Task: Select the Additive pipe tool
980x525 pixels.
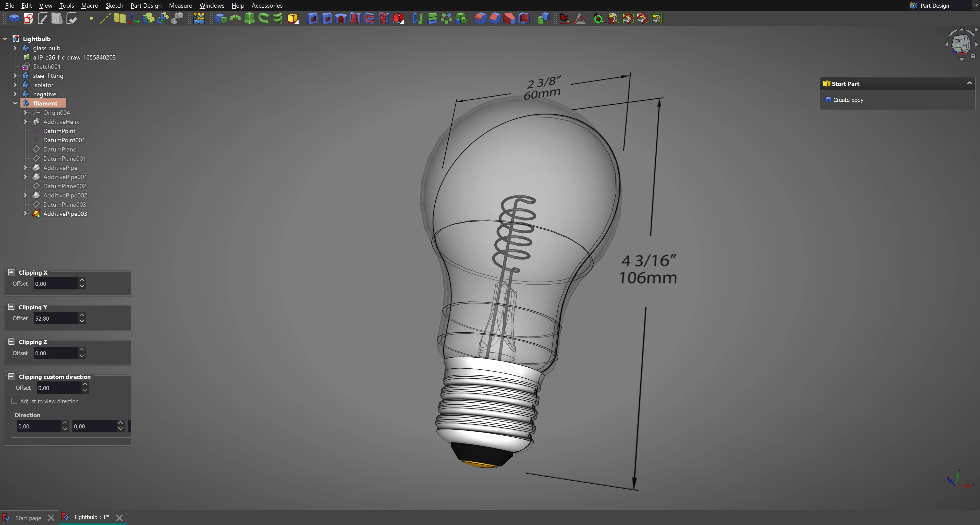Action: 264,18
